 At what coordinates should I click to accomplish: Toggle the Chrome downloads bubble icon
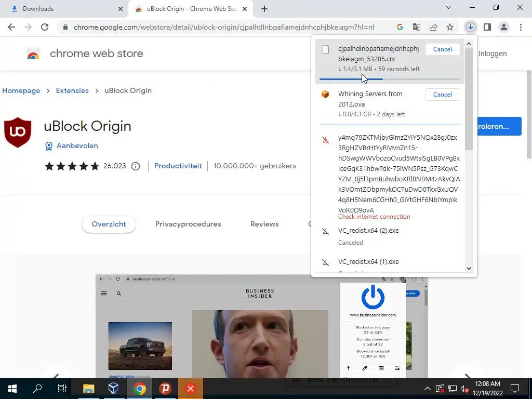coord(470,27)
